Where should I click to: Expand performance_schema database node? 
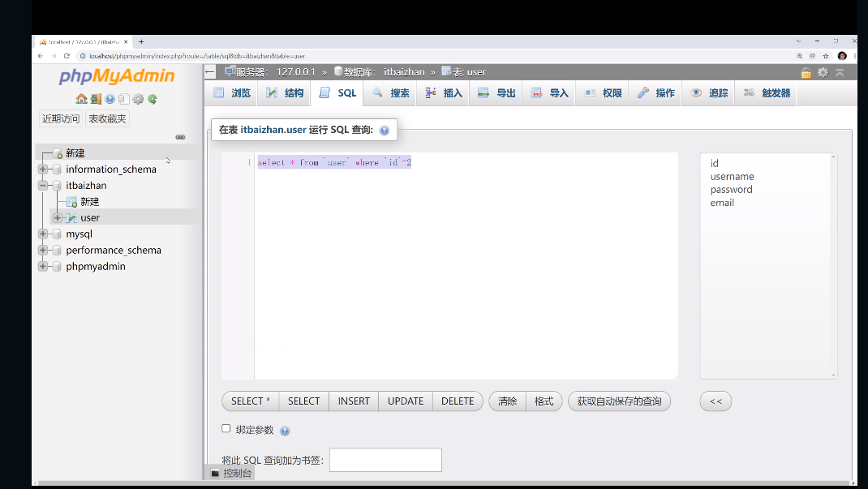click(x=43, y=250)
